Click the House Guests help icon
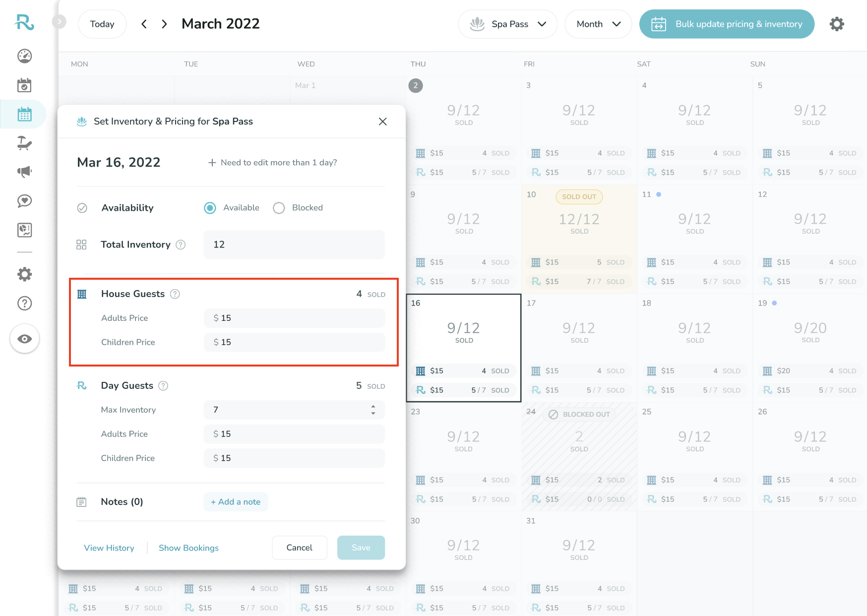The image size is (867, 616). [175, 294]
